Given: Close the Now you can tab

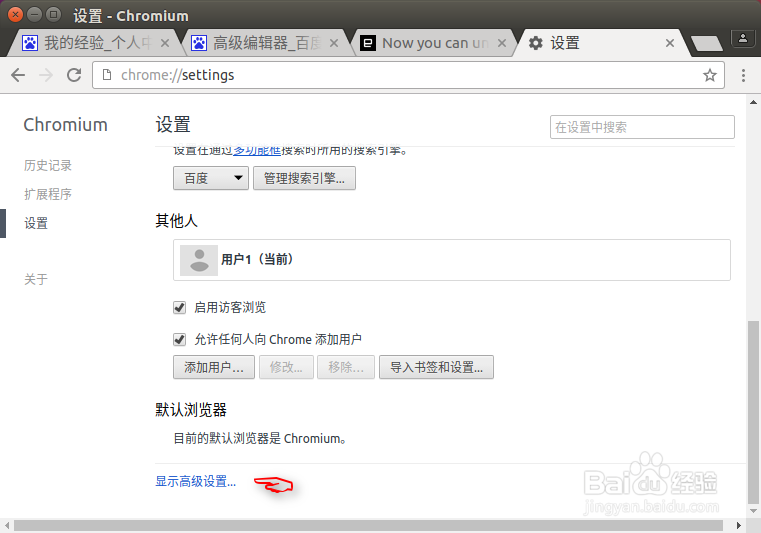Looking at the screenshot, I should point(502,43).
